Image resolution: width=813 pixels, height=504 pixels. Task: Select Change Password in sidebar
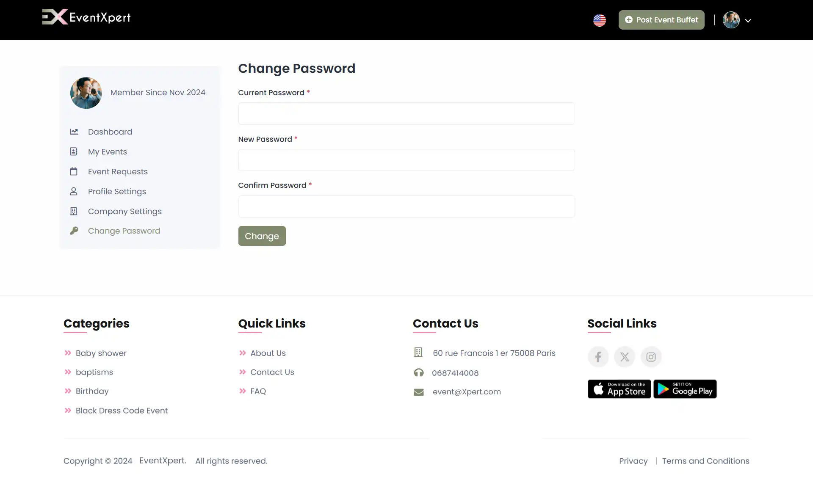[x=124, y=231]
